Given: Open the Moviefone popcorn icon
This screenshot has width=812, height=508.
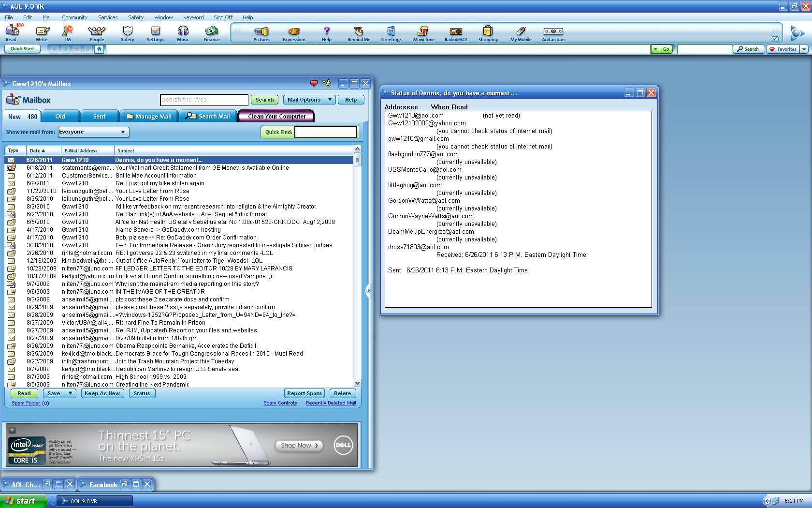Looking at the screenshot, I should coord(423,34).
